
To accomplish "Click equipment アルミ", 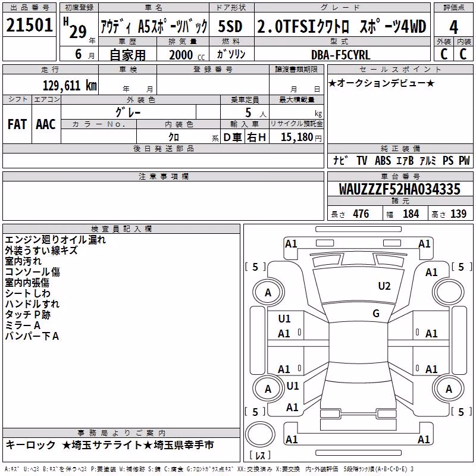I will pos(428,160).
